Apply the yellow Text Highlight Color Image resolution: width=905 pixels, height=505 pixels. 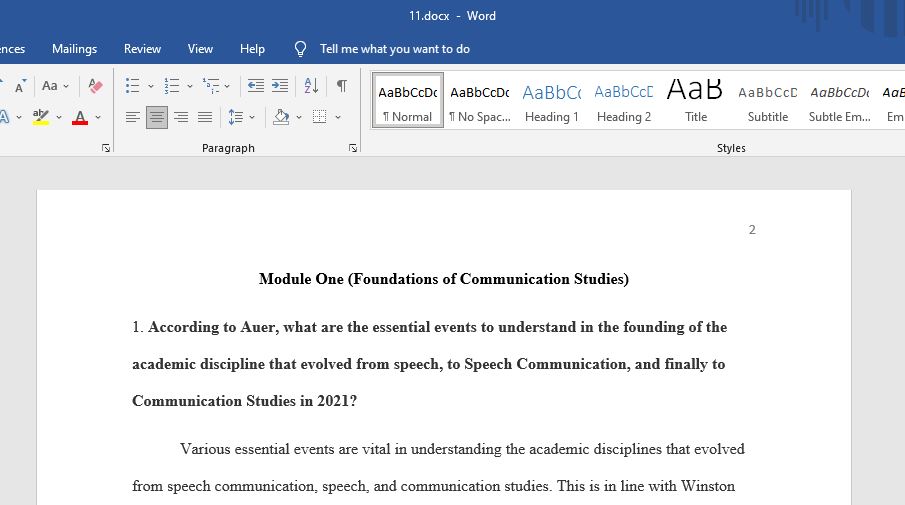40,117
